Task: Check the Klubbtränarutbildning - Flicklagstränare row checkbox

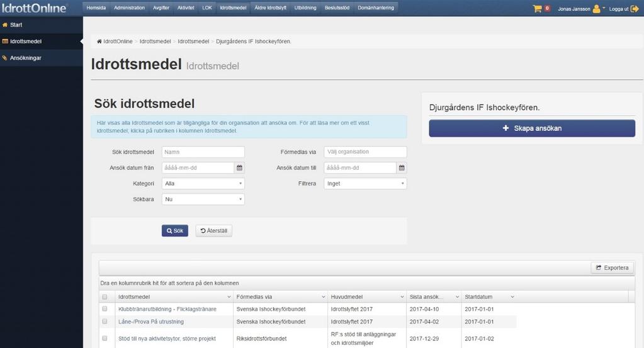Action: [x=105, y=308]
